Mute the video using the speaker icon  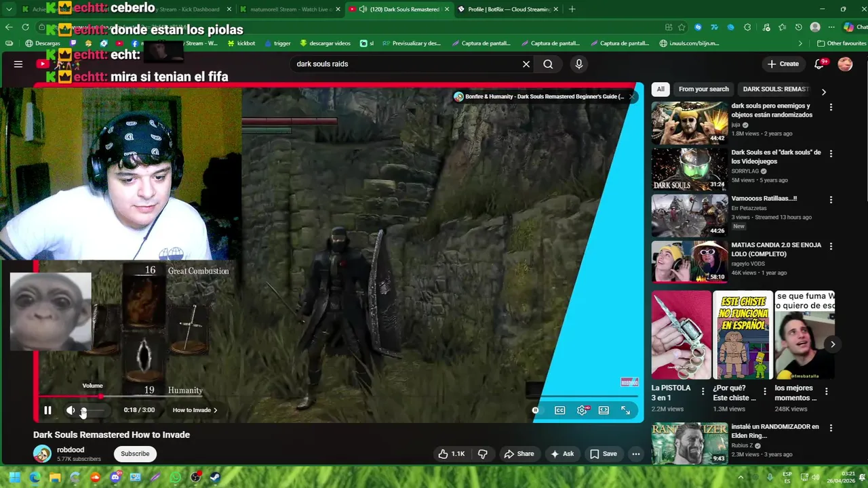click(x=71, y=410)
